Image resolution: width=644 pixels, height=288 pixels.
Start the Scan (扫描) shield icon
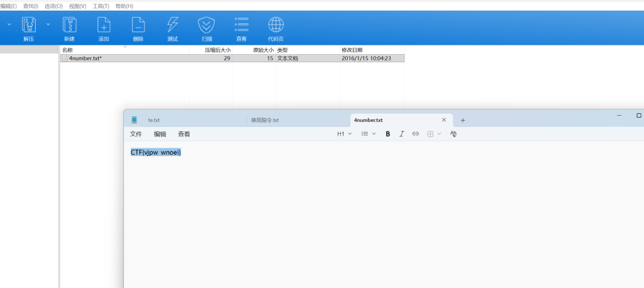206,26
